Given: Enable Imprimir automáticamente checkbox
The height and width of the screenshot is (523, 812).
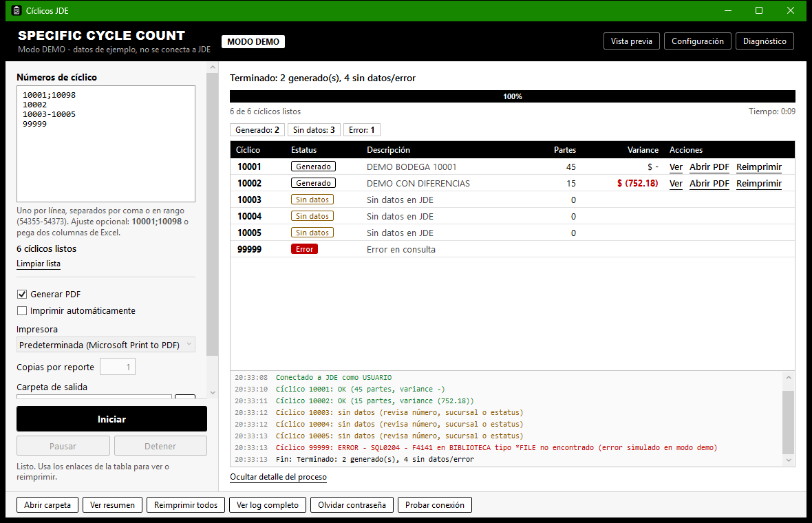Looking at the screenshot, I should pos(22,310).
